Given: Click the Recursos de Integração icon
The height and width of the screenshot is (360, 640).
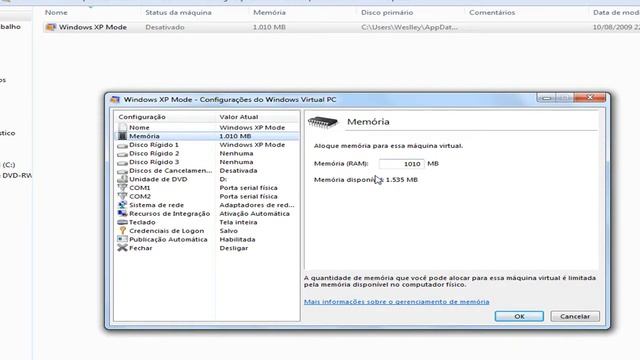Looking at the screenshot, I should tap(122, 213).
